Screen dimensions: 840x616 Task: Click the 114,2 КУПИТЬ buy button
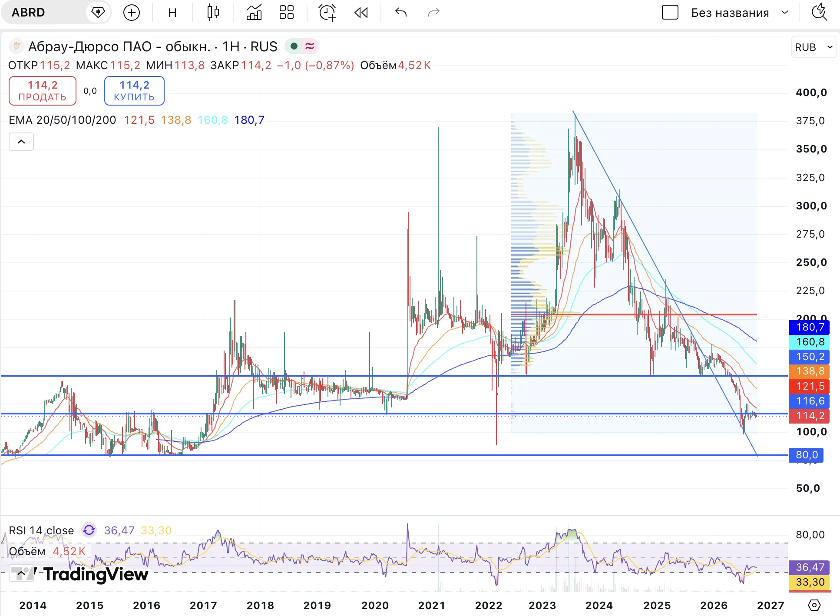(x=134, y=91)
